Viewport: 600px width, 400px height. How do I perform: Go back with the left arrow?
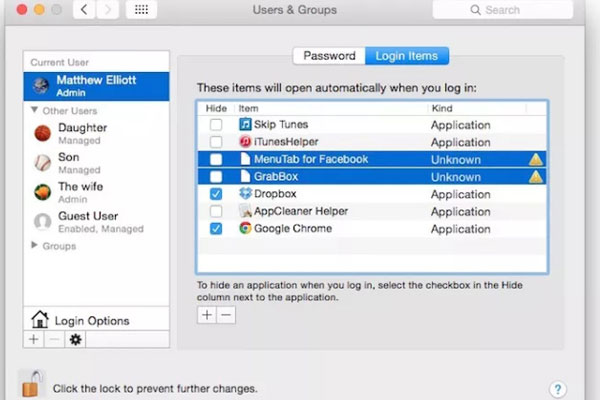tap(85, 10)
